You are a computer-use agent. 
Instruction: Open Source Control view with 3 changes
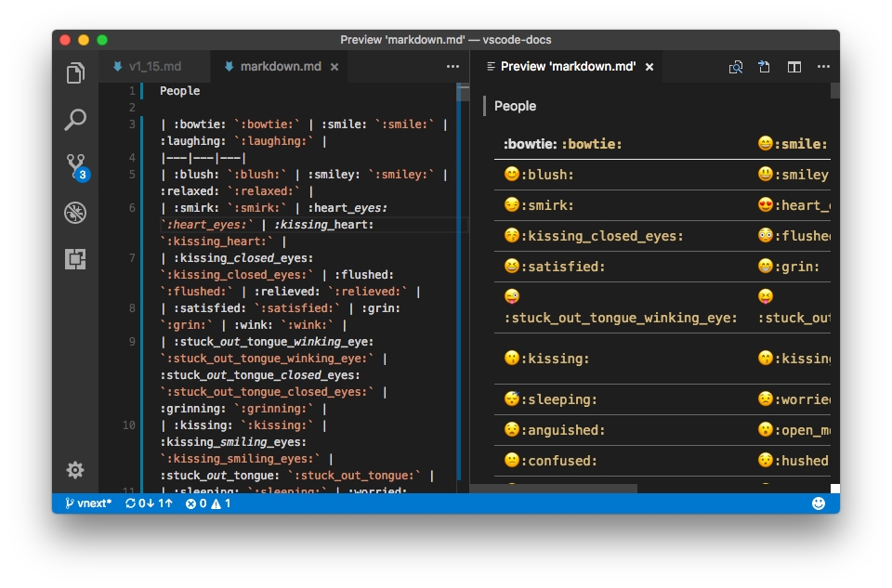[x=75, y=166]
